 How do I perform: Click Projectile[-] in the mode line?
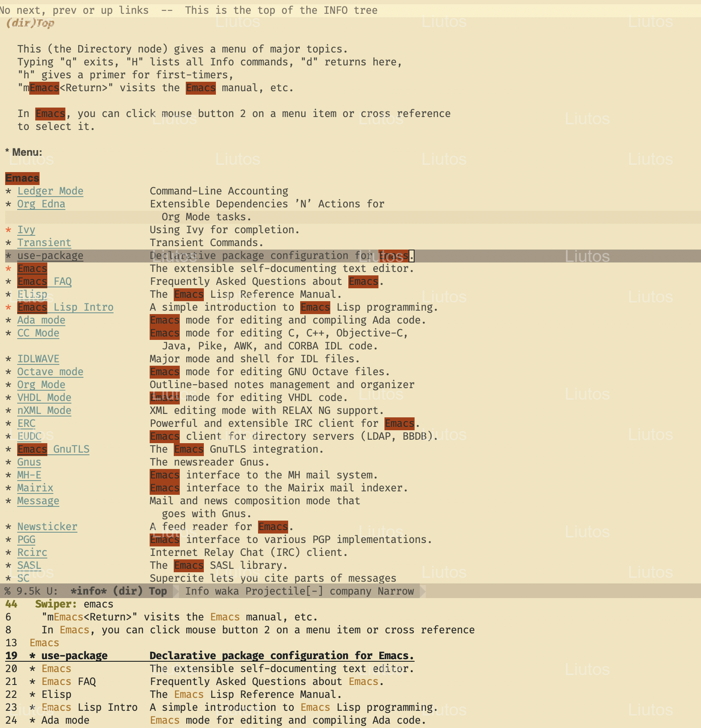[284, 591]
